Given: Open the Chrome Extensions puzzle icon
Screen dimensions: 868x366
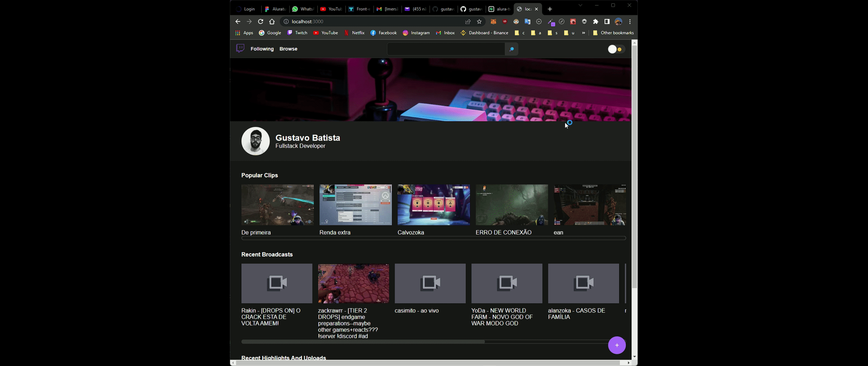Looking at the screenshot, I should coord(596,22).
